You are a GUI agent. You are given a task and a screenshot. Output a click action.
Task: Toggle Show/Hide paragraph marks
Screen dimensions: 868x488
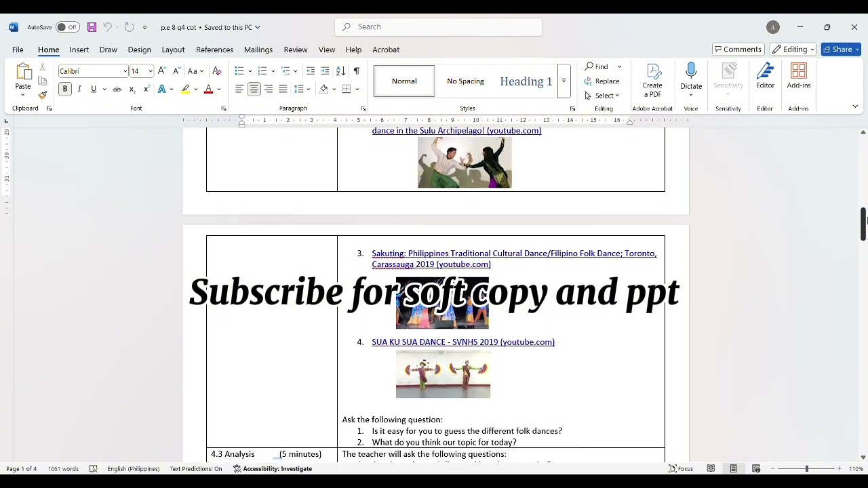[x=357, y=70]
